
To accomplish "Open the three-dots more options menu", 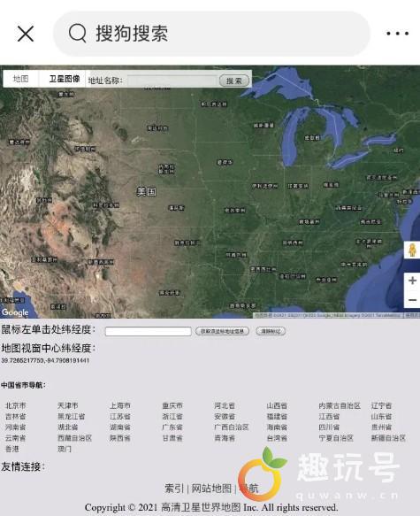I will [398, 34].
